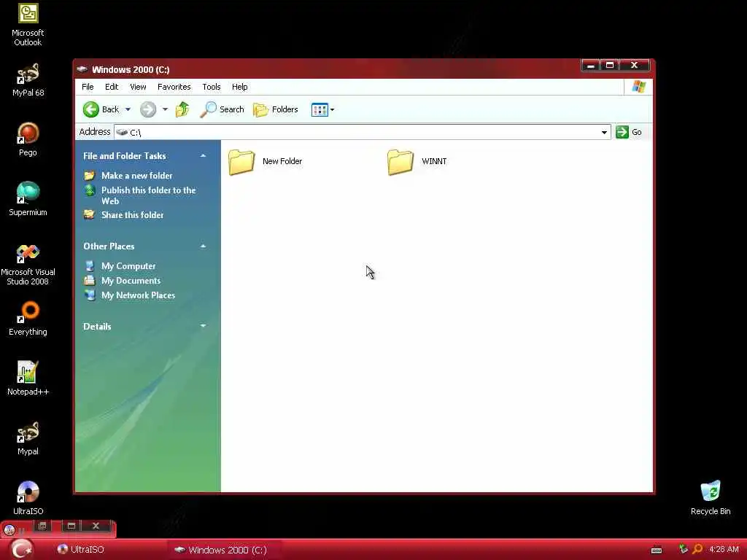Go back with the green Back arrow
This screenshot has height=560, width=747.
point(101,109)
